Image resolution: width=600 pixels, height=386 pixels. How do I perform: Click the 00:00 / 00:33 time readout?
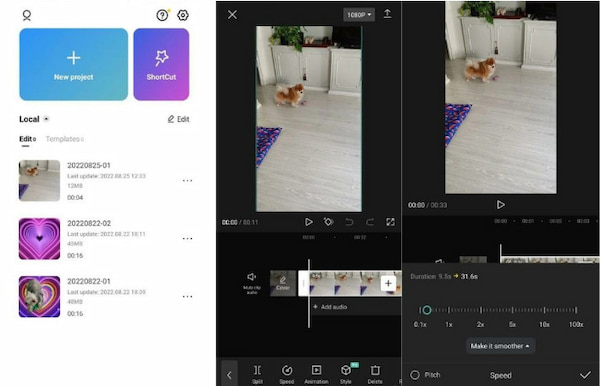pyautogui.click(x=427, y=205)
